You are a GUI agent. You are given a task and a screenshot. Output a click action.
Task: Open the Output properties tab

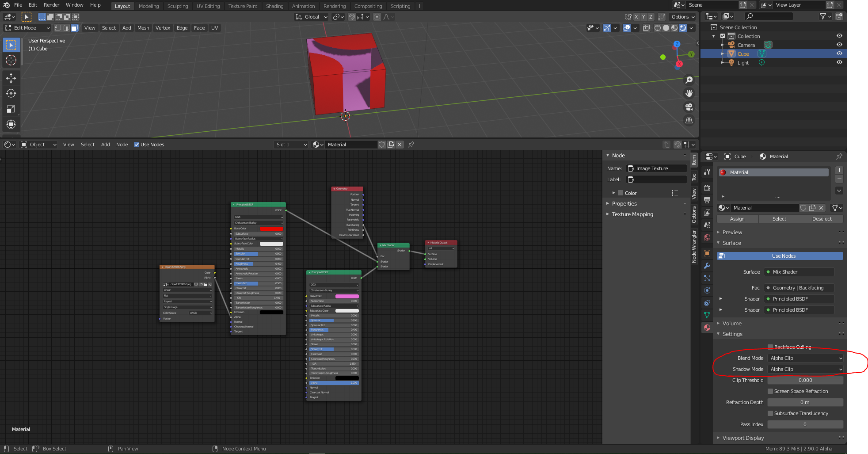[x=707, y=200]
